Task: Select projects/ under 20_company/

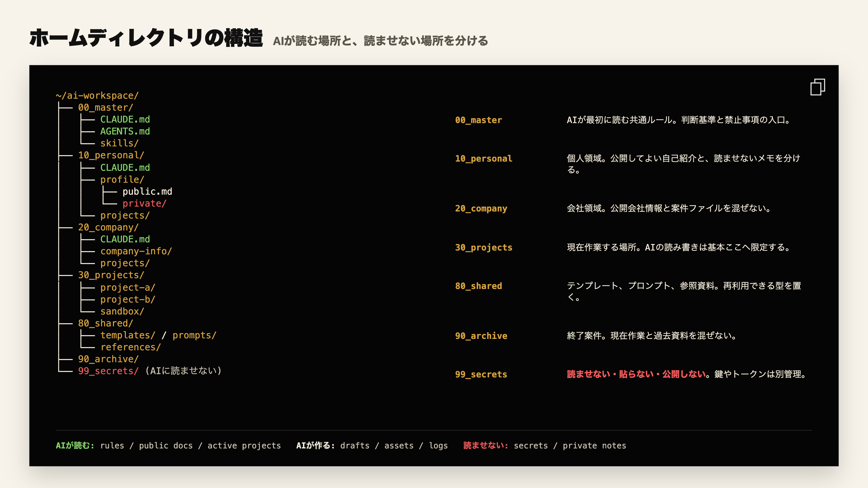Action: 125,263
